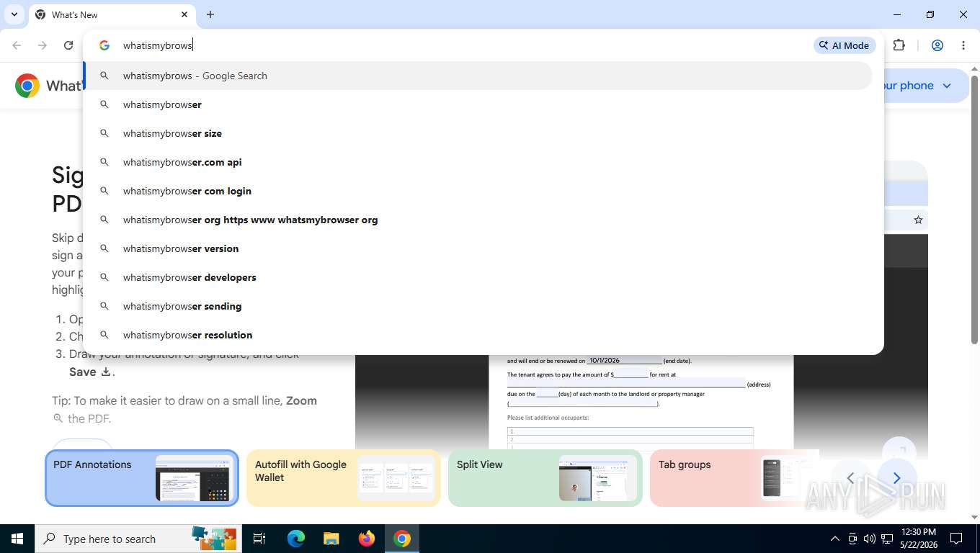Open the tab search dropdown arrow
Screen dimensions: 980x553
14,14
